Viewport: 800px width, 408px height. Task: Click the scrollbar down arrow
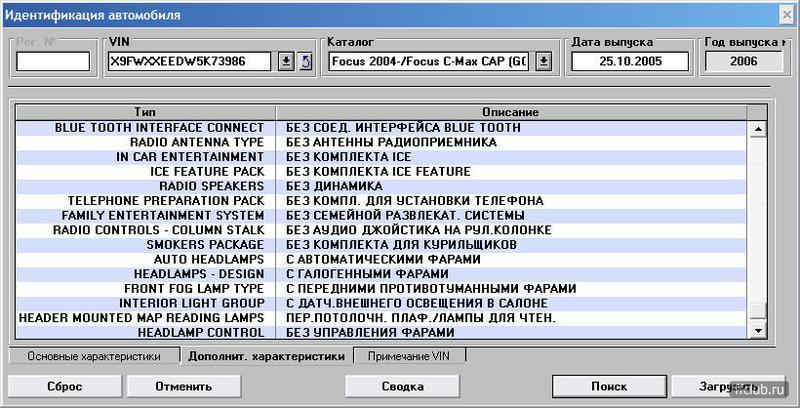[758, 331]
